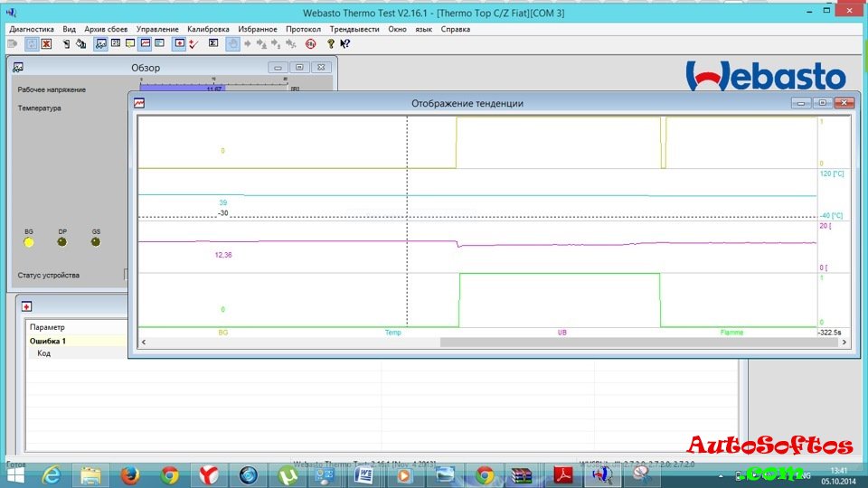The width and height of the screenshot is (868, 488).
Task: Click the plain gray right arrow toolbar icon
Action: (x=248, y=43)
